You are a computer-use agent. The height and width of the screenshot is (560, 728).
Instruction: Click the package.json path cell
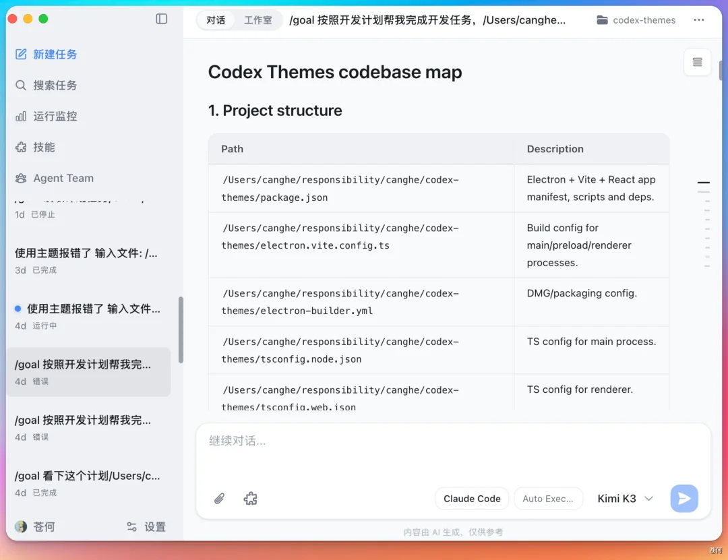(361, 189)
